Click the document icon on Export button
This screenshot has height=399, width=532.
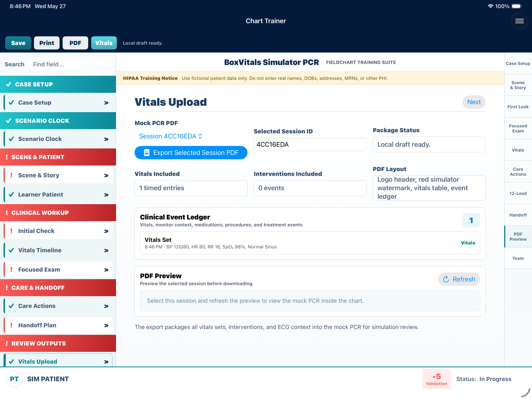tap(147, 153)
